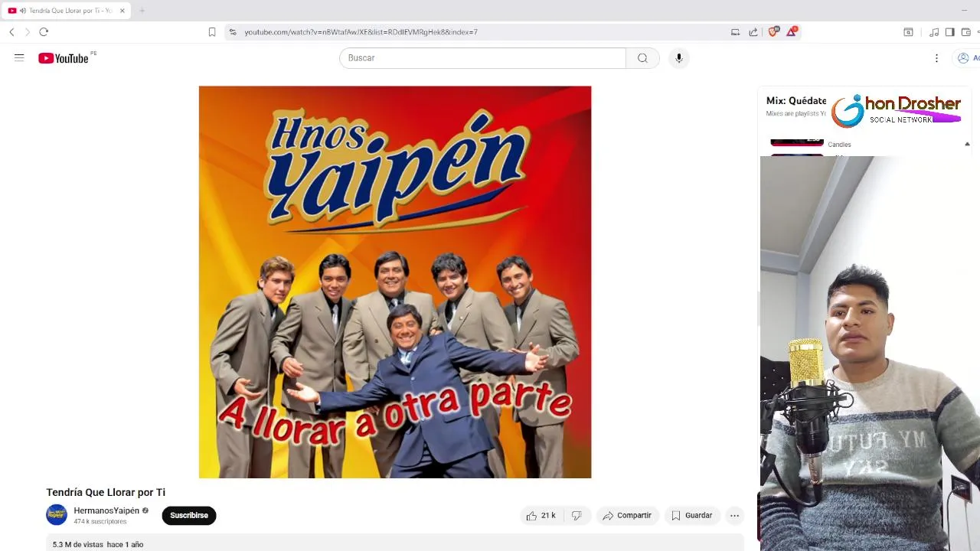Close the YouTube tab with the X
The image size is (980, 551).
point(122,11)
